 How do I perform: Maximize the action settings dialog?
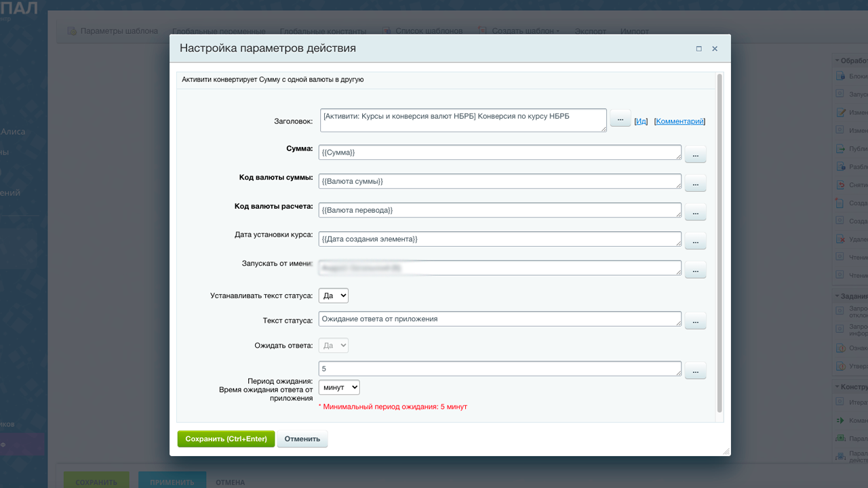click(698, 49)
